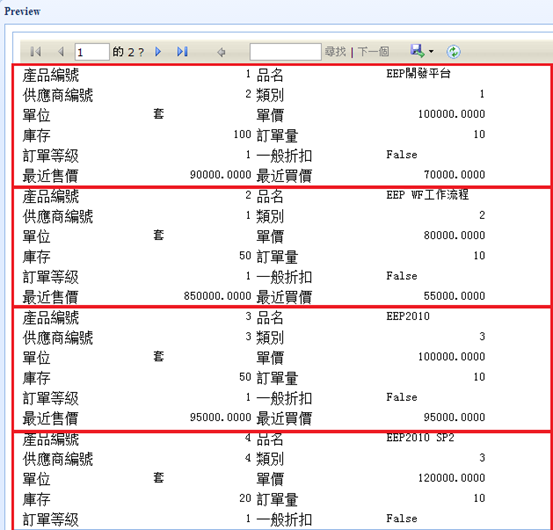Click the EEP2010 SP2 product name
This screenshot has width=553, height=530.
420,438
